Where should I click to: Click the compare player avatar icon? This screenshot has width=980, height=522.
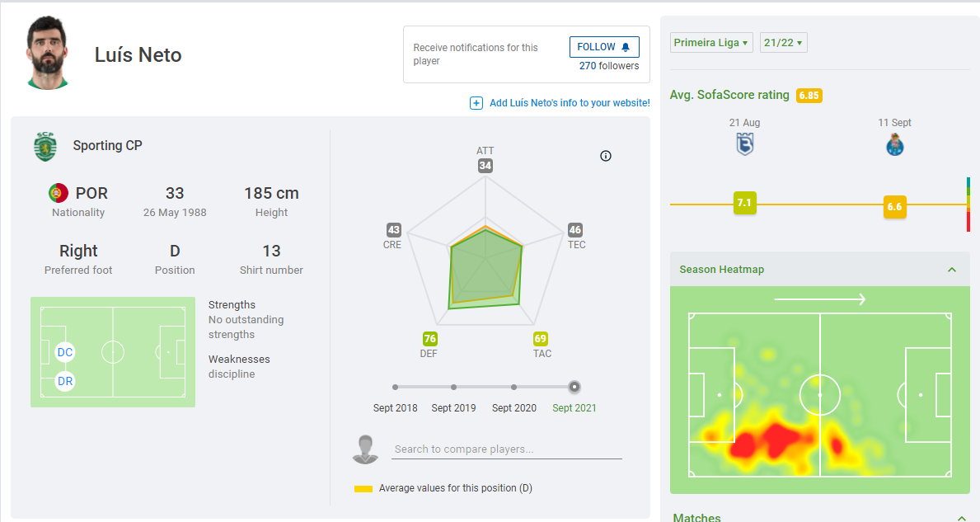[x=365, y=449]
